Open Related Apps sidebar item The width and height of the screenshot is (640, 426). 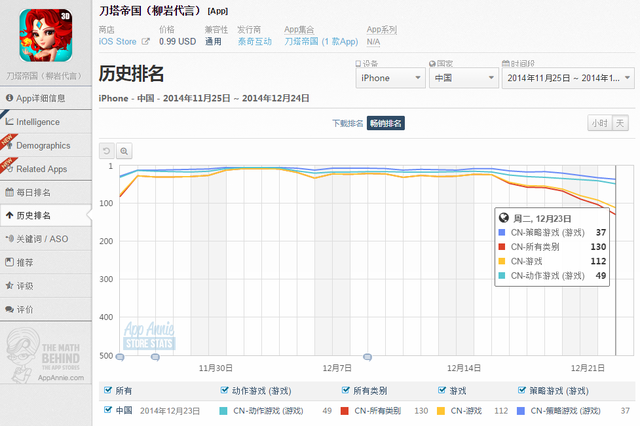(x=46, y=169)
